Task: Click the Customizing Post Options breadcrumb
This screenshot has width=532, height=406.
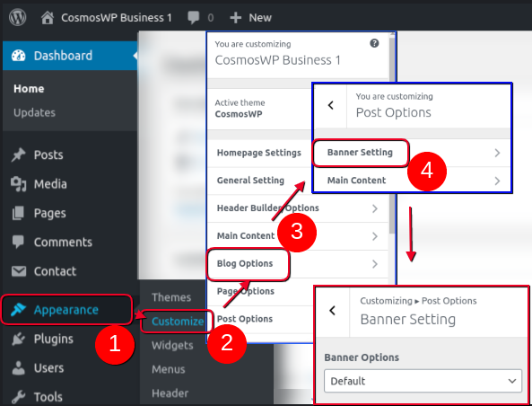Action: [x=418, y=301]
